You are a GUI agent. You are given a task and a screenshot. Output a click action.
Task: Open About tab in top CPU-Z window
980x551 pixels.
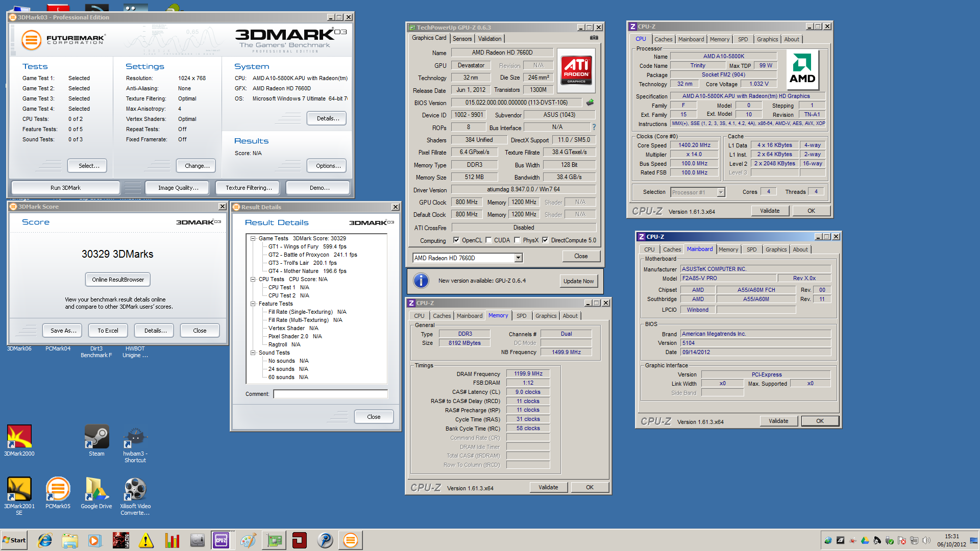[792, 39]
